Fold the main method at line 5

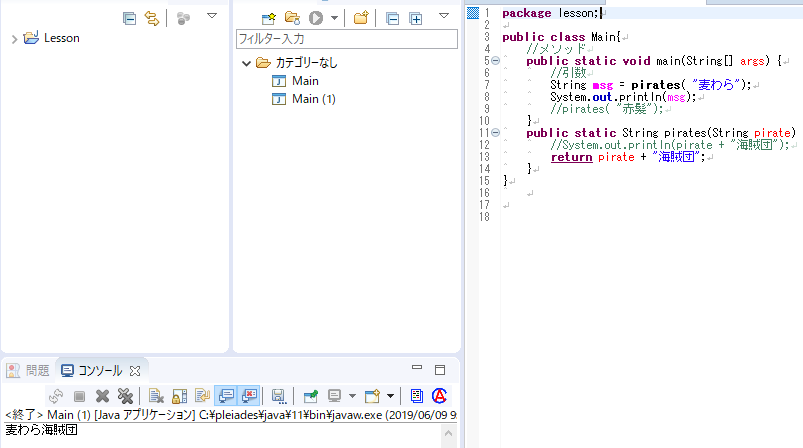pos(495,61)
